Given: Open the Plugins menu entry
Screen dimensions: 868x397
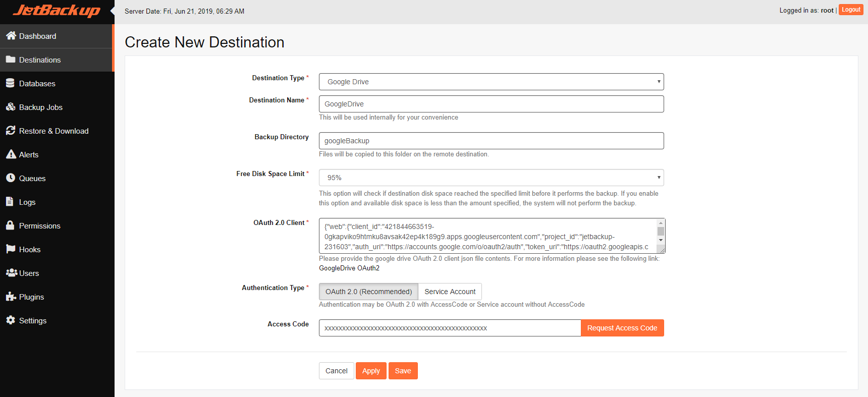Looking at the screenshot, I should pos(56,297).
